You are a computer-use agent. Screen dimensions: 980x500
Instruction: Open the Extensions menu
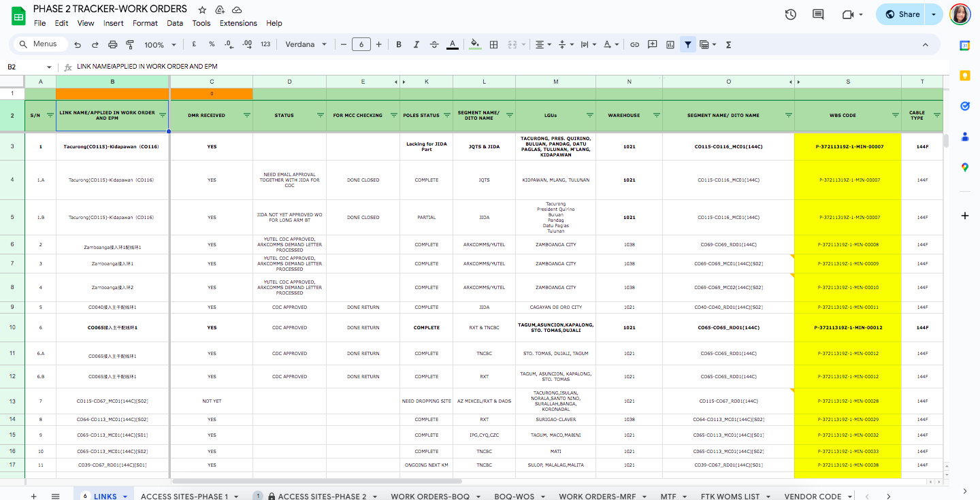click(x=238, y=23)
